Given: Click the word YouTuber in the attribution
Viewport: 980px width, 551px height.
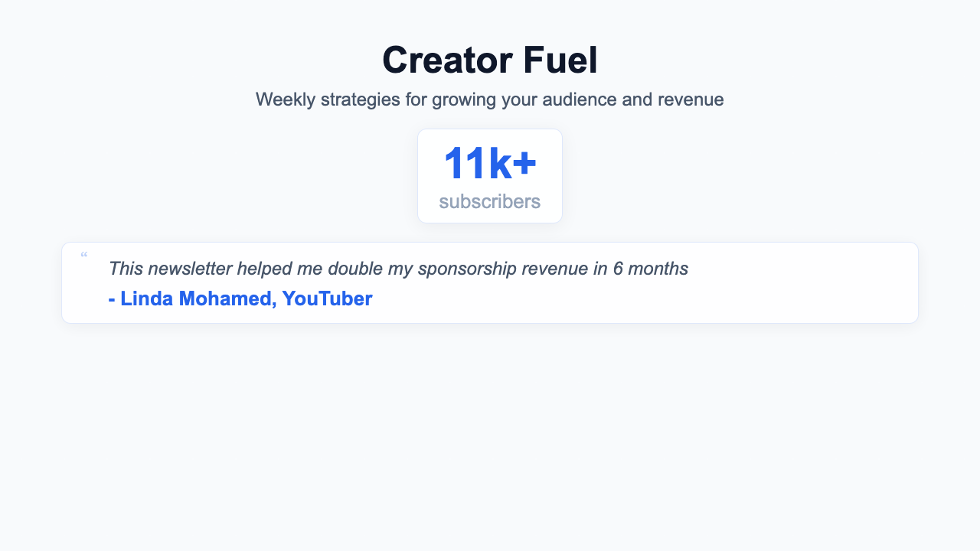Looking at the screenshot, I should pyautogui.click(x=327, y=298).
